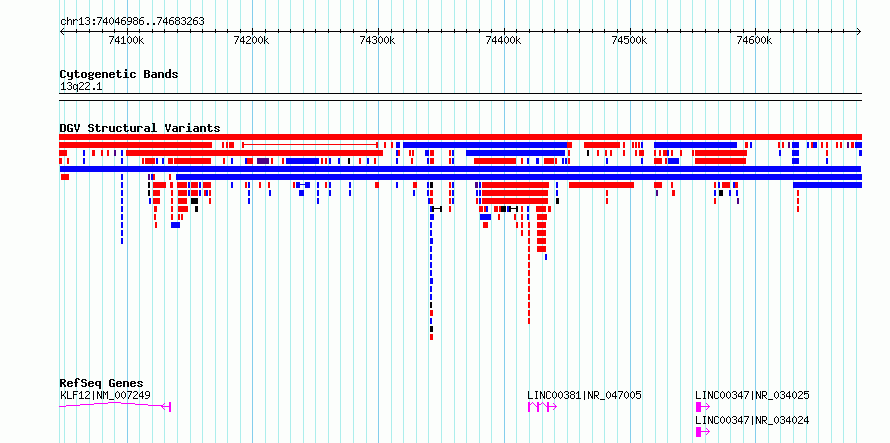Click the 74500k ruler tick label
890x443 pixels.
click(630, 40)
